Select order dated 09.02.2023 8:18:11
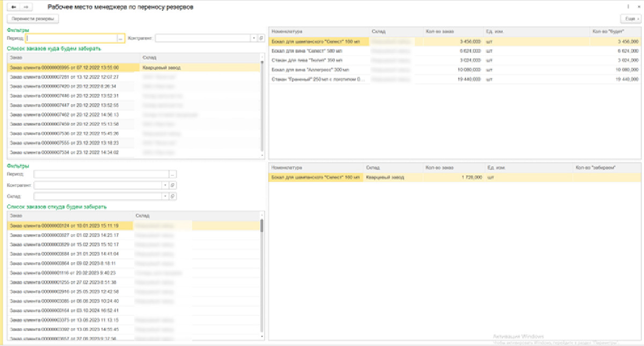Image resolution: width=644 pixels, height=346 pixels. tap(133, 263)
